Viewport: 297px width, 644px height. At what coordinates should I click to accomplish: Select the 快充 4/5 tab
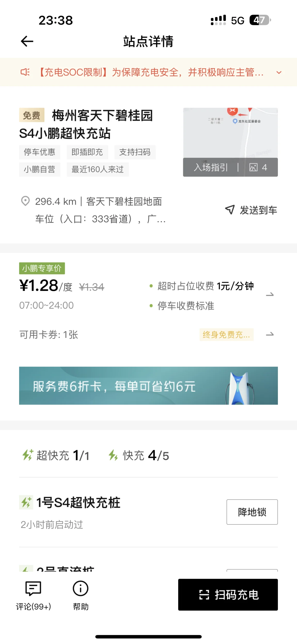139,455
